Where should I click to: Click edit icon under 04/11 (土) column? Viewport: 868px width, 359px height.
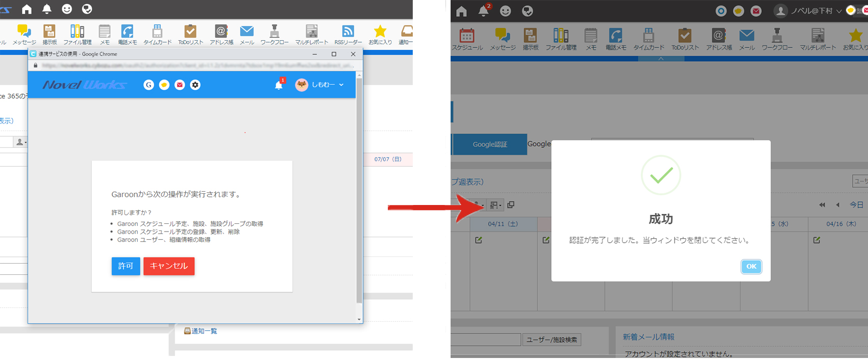point(479,240)
